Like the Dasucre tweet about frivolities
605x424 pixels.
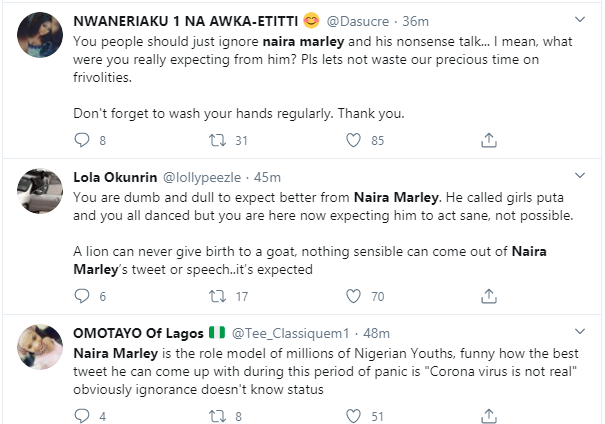(x=352, y=140)
